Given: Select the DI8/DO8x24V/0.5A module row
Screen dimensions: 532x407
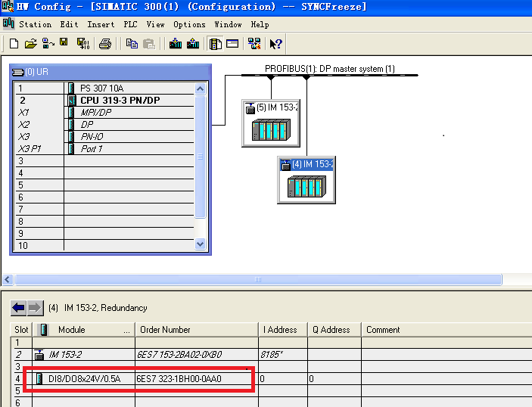Looking at the screenshot, I should click(x=272, y=379).
